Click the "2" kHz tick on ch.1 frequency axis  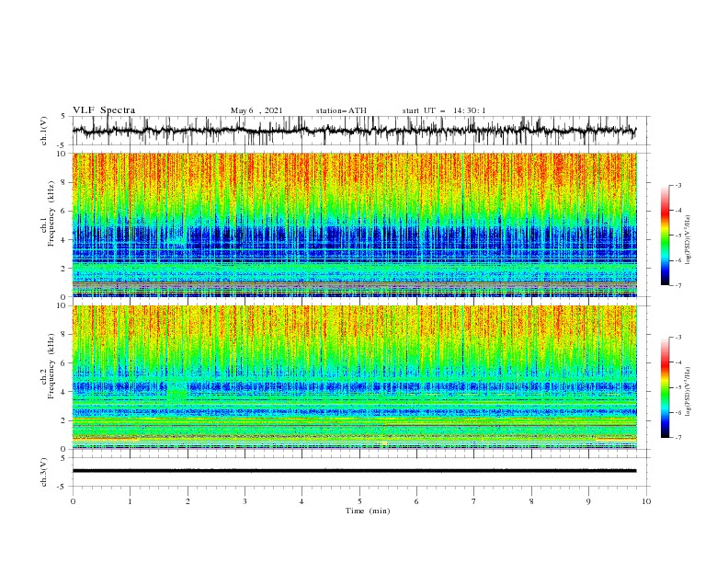coord(63,268)
